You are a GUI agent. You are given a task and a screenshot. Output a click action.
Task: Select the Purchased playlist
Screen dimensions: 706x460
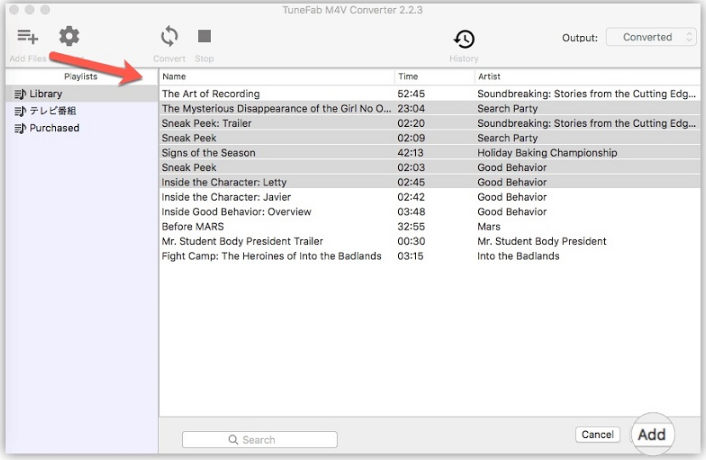(x=81, y=128)
